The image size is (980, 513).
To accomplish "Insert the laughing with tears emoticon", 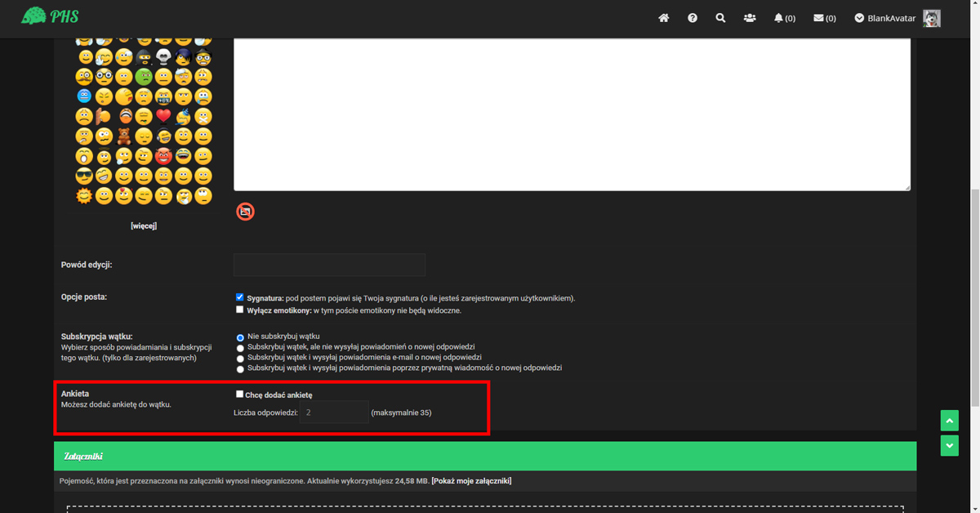I will coord(183,156).
